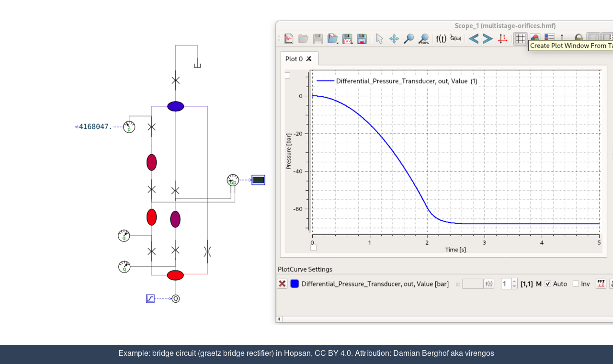This screenshot has height=364, width=613.
Task: Open the f(t) time plot function
Action: (441, 39)
